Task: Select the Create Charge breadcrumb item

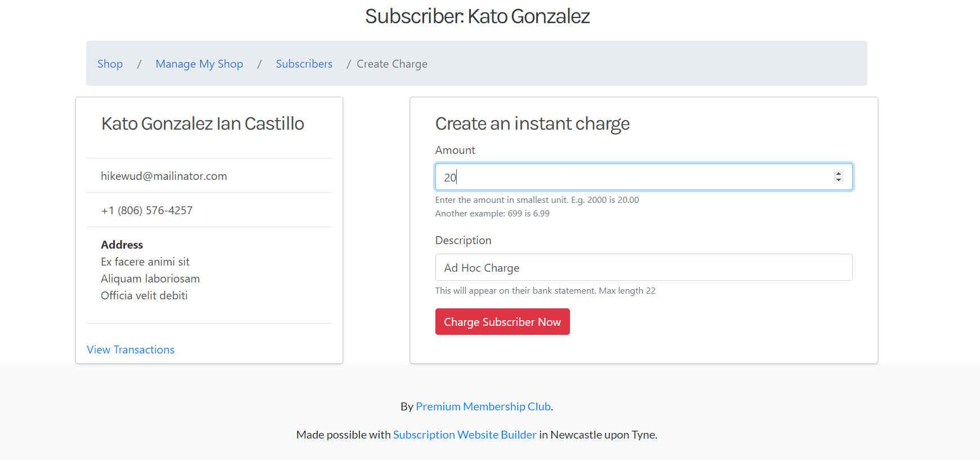Action: point(392,64)
